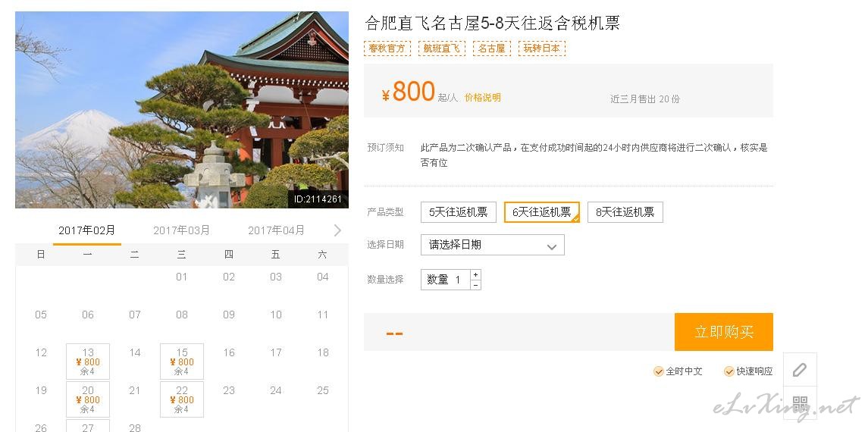Viewport: 868px width, 432px height.
Task: Select the 5天往返机票 product type
Action: 459,212
